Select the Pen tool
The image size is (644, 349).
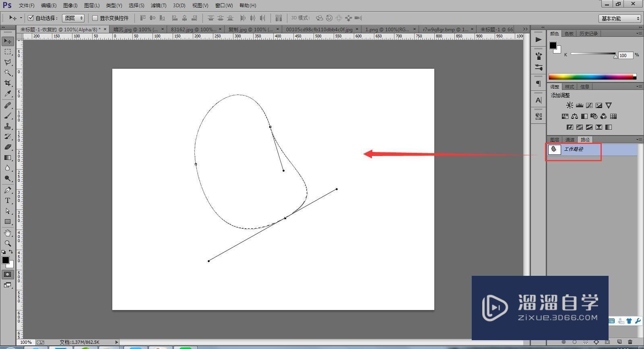[x=8, y=190]
